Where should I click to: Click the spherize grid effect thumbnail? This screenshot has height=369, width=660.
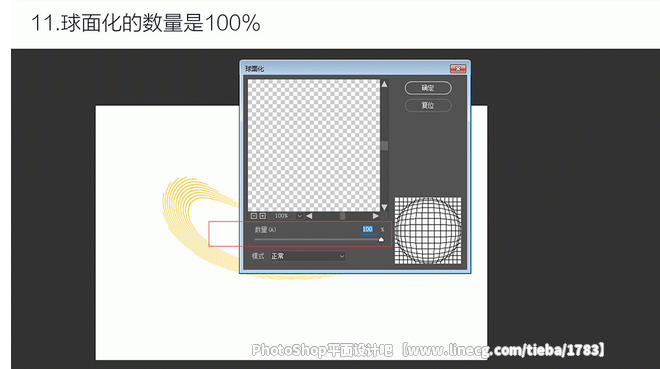click(x=428, y=231)
